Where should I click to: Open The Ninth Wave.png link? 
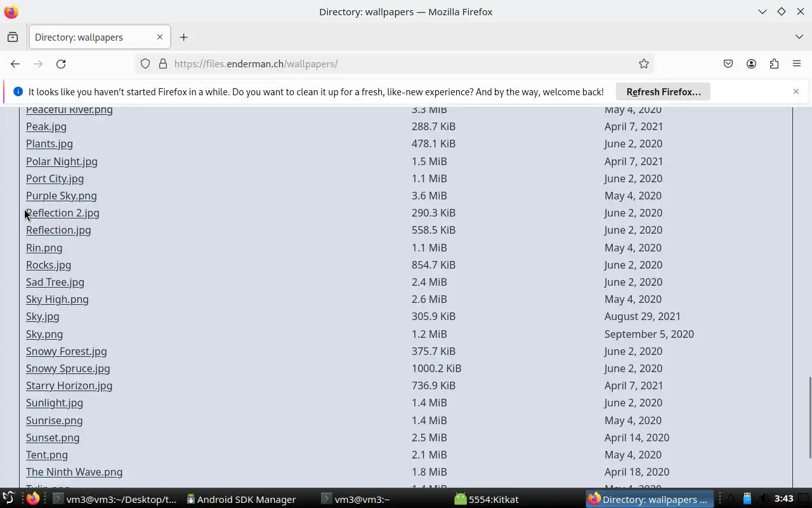74,472
